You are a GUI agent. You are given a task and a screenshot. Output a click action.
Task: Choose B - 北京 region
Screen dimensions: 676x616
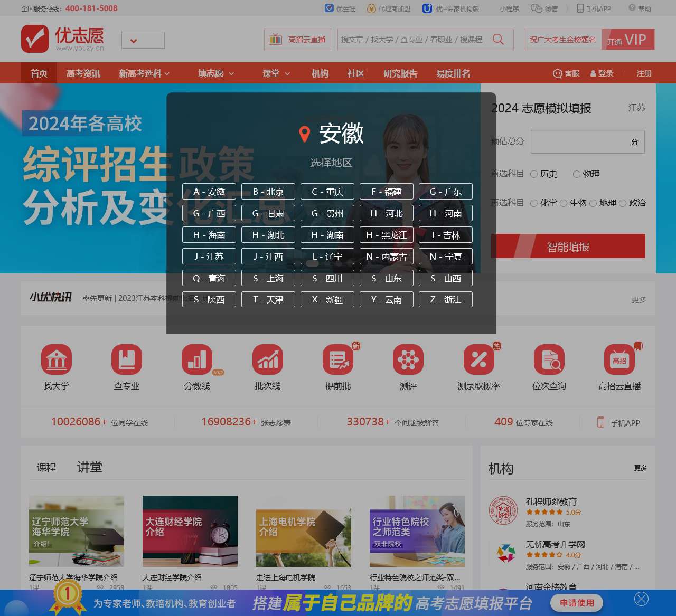[x=268, y=192]
